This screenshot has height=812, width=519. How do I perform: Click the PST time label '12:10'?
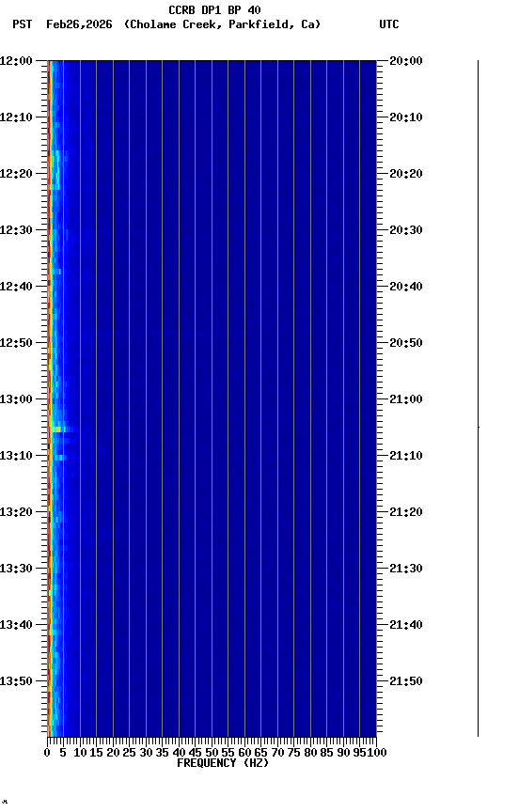tap(16, 117)
